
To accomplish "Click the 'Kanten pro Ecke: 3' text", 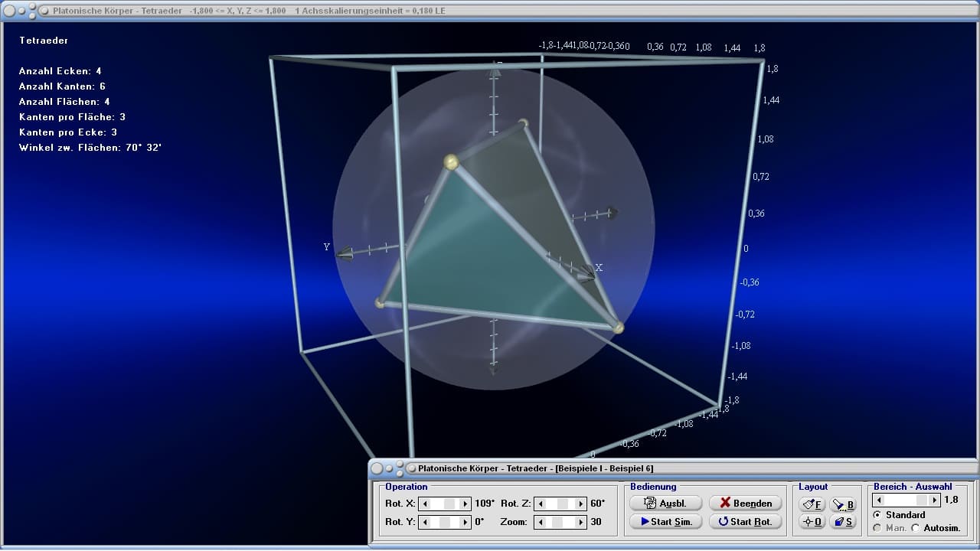I will pyautogui.click(x=68, y=132).
